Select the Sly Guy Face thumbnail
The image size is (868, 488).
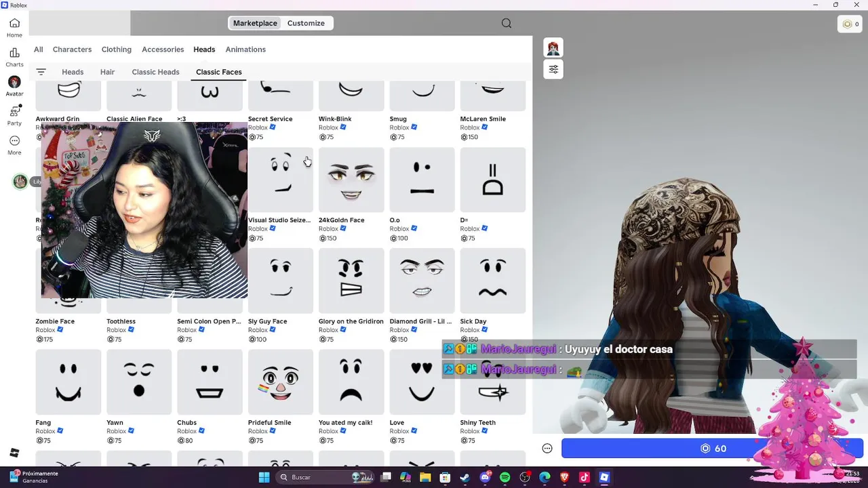[x=281, y=281]
